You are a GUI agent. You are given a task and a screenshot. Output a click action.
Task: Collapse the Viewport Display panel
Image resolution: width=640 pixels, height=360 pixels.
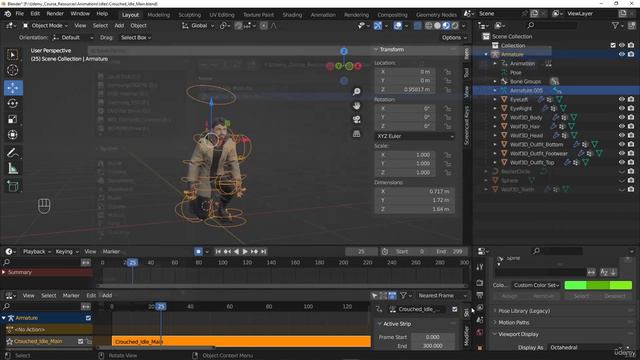tap(518, 334)
